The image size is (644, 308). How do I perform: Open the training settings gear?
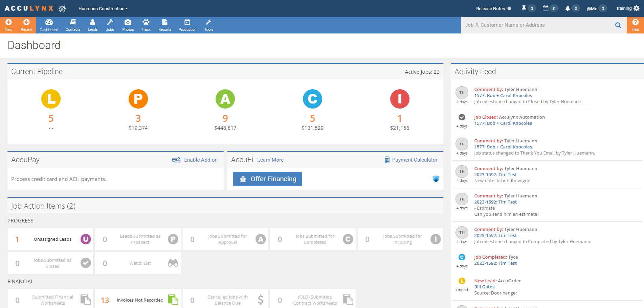coord(637,8)
